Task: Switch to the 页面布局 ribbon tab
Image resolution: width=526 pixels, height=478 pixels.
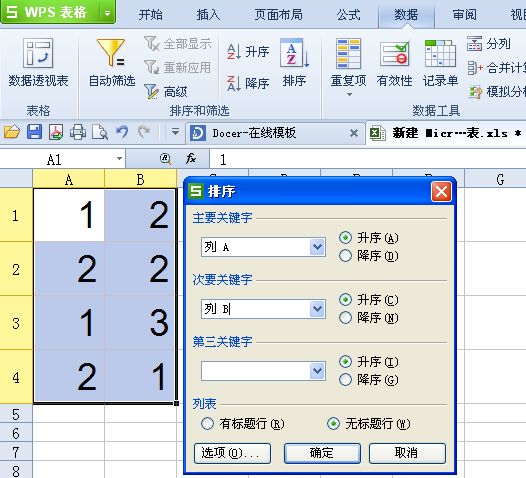Action: tap(278, 15)
